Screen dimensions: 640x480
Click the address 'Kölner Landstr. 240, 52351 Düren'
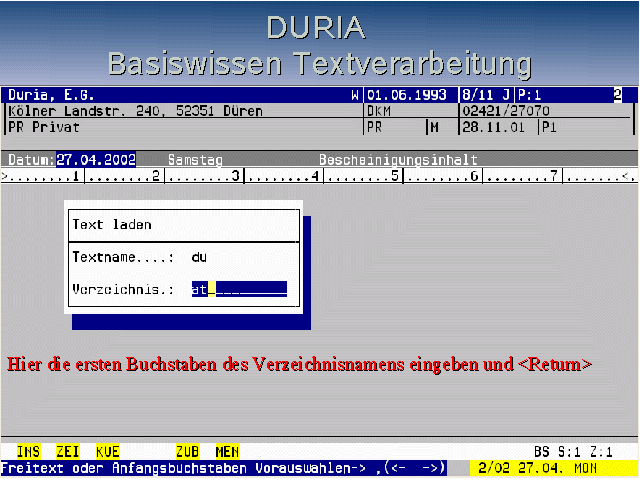pyautogui.click(x=136, y=111)
